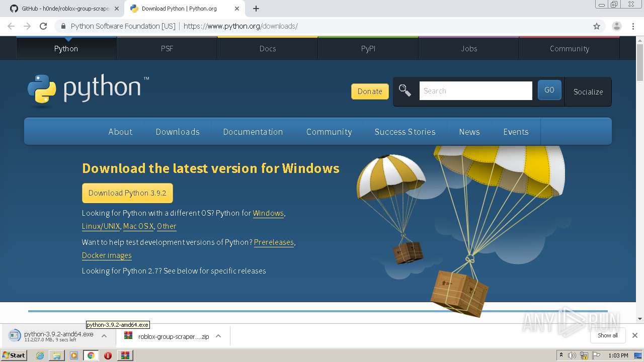Reload the Python downloads page
The width and height of the screenshot is (644, 362).
tap(43, 26)
